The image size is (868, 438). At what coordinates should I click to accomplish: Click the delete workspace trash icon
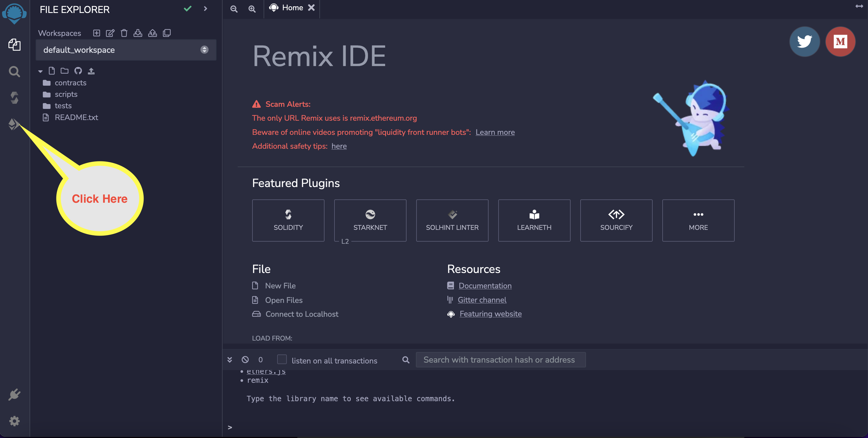tap(124, 33)
